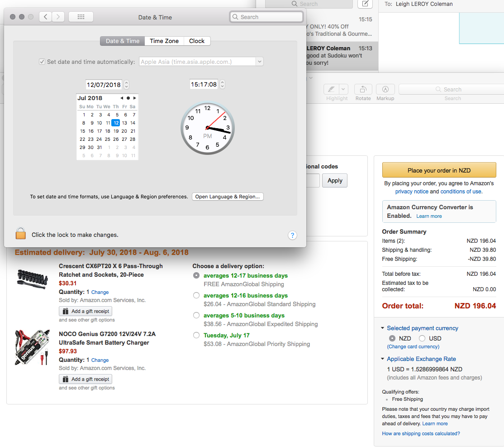Show all preferences with grid icon
The height and width of the screenshot is (447, 504).
coord(81,17)
